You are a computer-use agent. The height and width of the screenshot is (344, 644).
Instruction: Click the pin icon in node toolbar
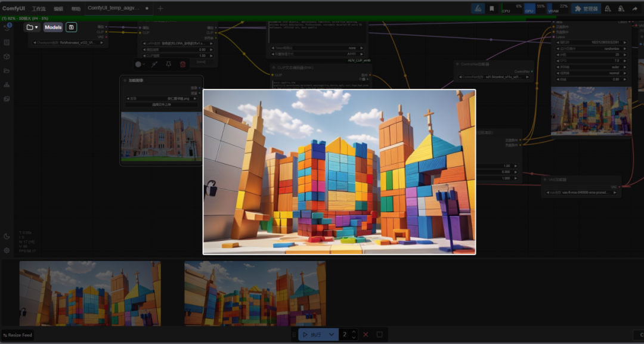click(x=168, y=64)
